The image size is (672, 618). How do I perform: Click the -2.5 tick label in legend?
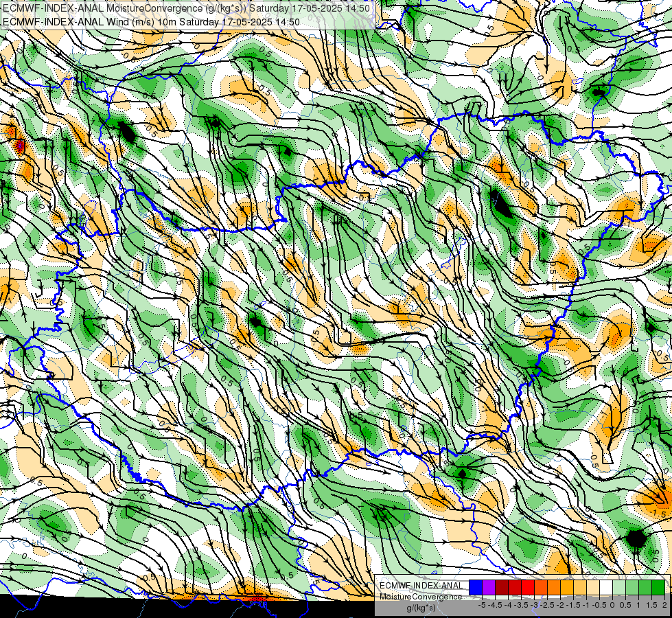[x=547, y=605]
